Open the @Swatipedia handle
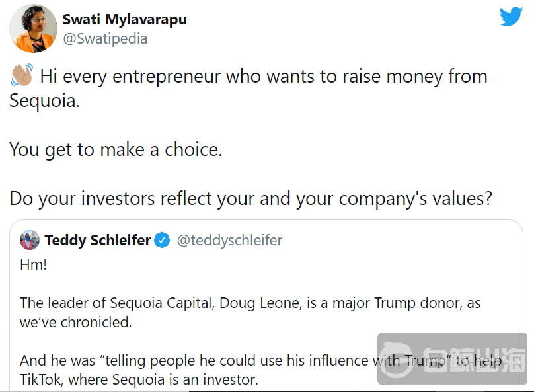The image size is (534, 392). click(104, 39)
